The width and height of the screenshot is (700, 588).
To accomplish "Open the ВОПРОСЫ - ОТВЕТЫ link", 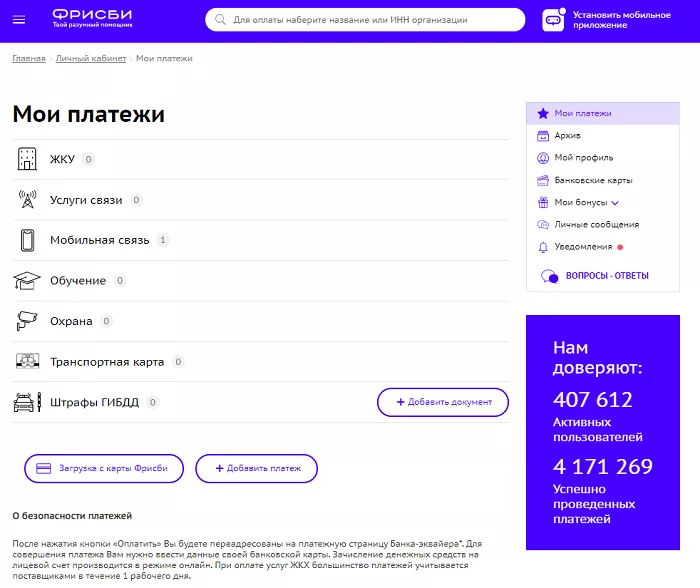I will click(607, 276).
